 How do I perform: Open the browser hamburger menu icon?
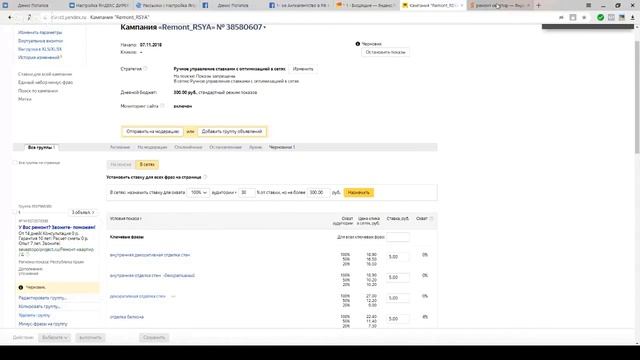tap(588, 5)
